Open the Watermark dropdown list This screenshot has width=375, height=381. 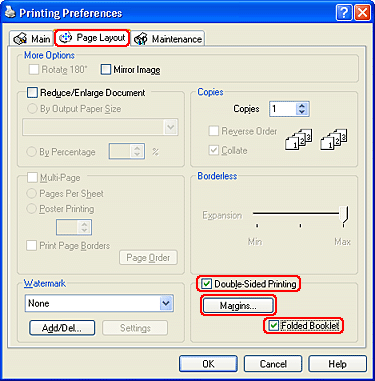coord(166,303)
